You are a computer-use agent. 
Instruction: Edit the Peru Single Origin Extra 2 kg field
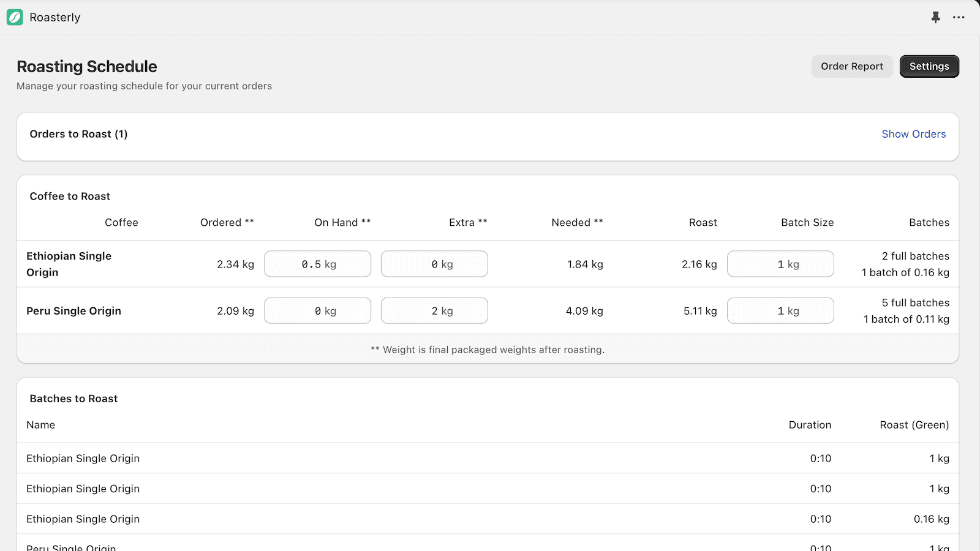[x=434, y=310]
